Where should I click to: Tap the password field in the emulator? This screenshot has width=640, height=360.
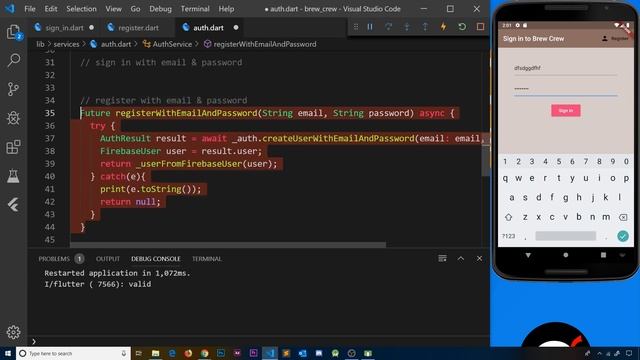566,89
